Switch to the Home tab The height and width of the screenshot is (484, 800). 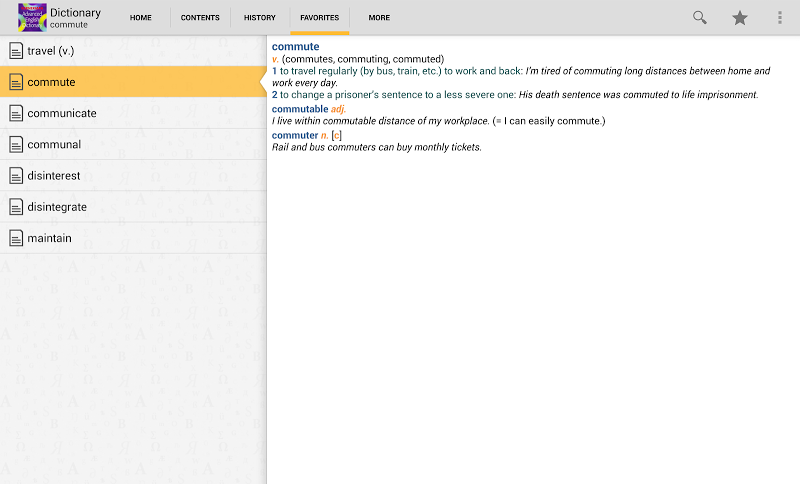[141, 18]
